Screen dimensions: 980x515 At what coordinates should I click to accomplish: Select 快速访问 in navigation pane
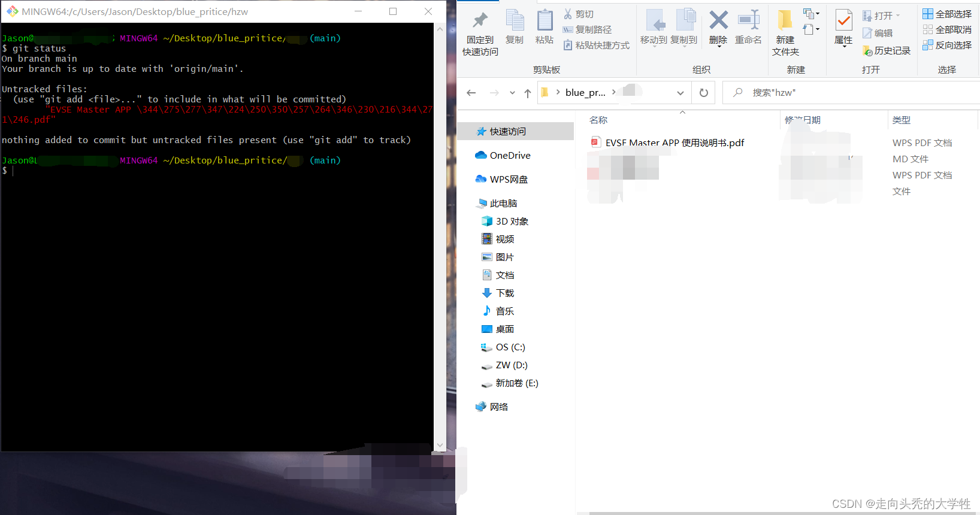515,131
